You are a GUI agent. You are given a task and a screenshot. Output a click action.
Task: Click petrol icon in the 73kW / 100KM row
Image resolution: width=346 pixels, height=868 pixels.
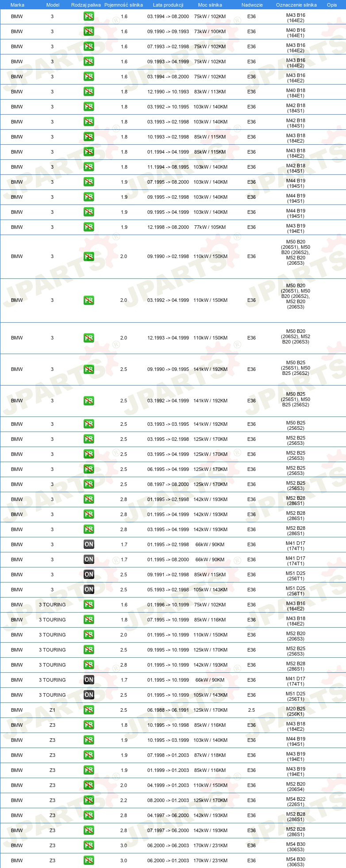click(89, 31)
